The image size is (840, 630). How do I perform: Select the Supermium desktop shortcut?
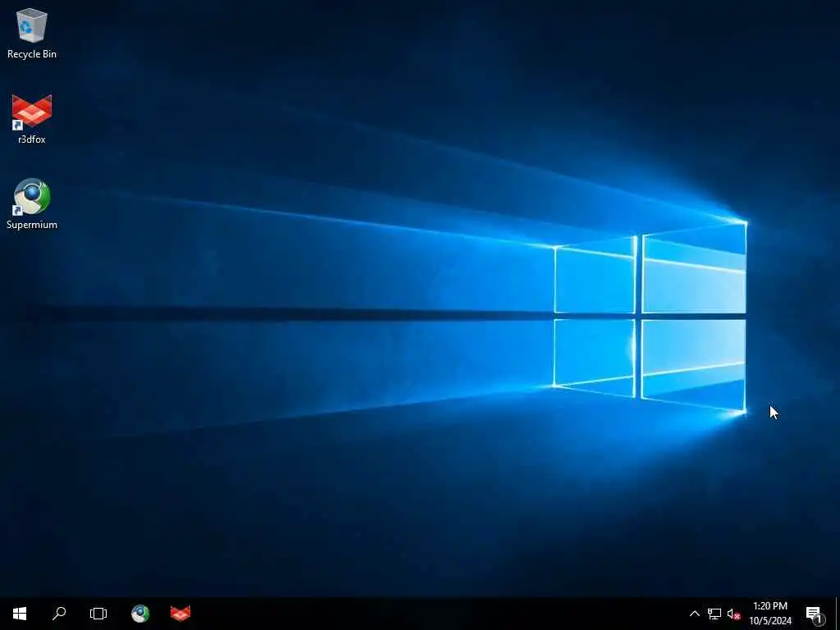[x=32, y=204]
